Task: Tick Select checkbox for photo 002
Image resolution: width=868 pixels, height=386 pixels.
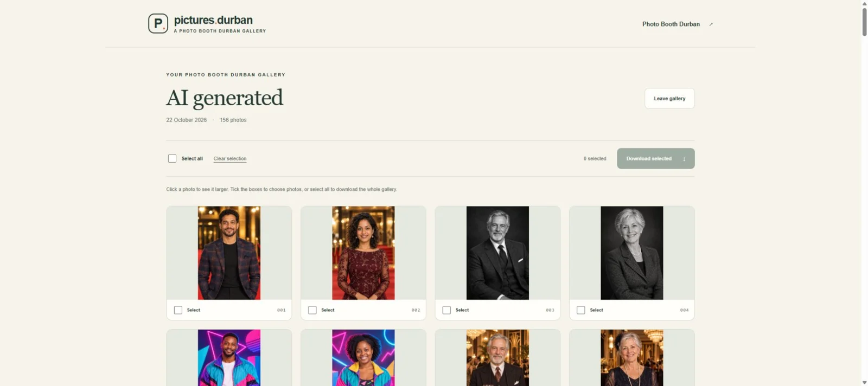Action: pos(312,310)
